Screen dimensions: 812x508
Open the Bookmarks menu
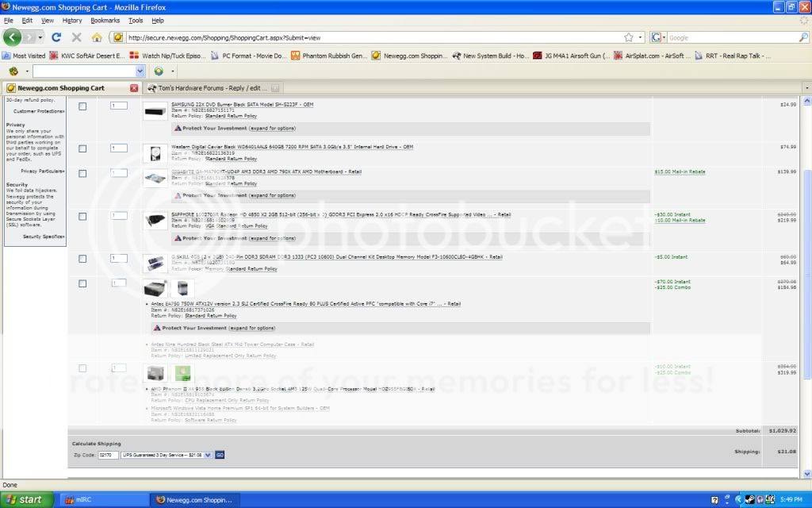coord(105,20)
